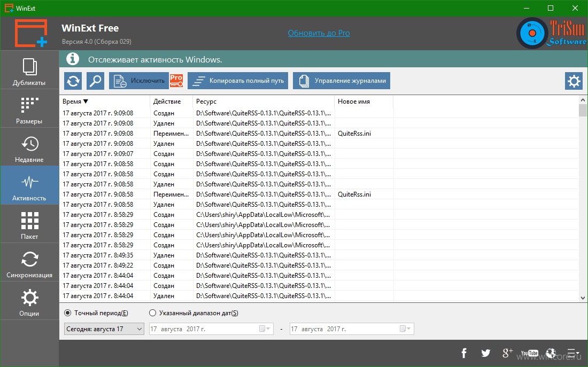Select the 8:49:35 Удален row
Image resolution: width=588 pixels, height=367 pixels.
click(320, 255)
